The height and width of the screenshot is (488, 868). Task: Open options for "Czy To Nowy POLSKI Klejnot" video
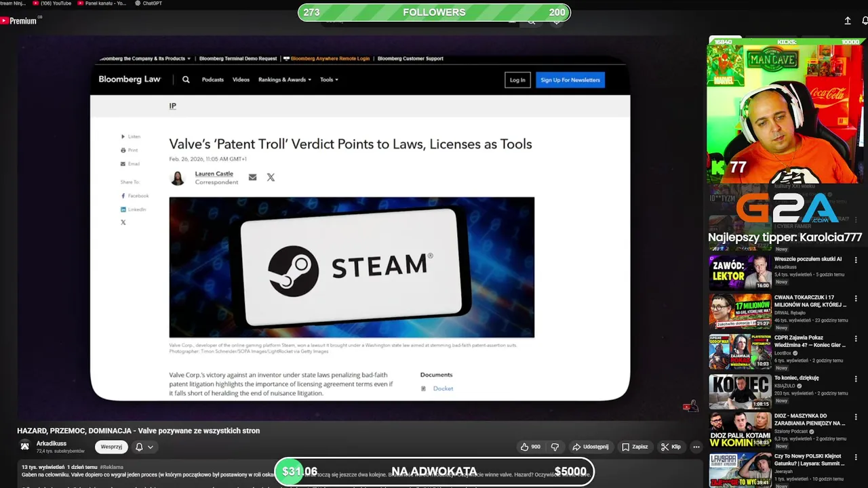[856, 456]
